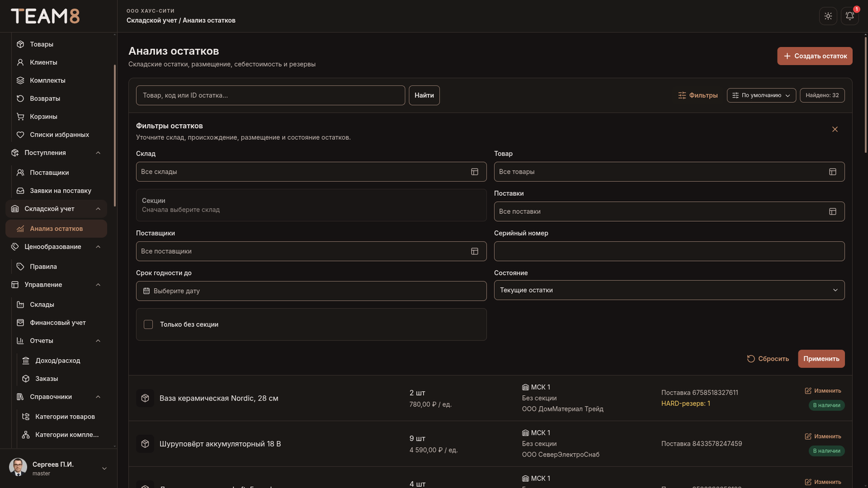Toggle the light/dark theme sun icon
868x488 pixels.
point(828,16)
